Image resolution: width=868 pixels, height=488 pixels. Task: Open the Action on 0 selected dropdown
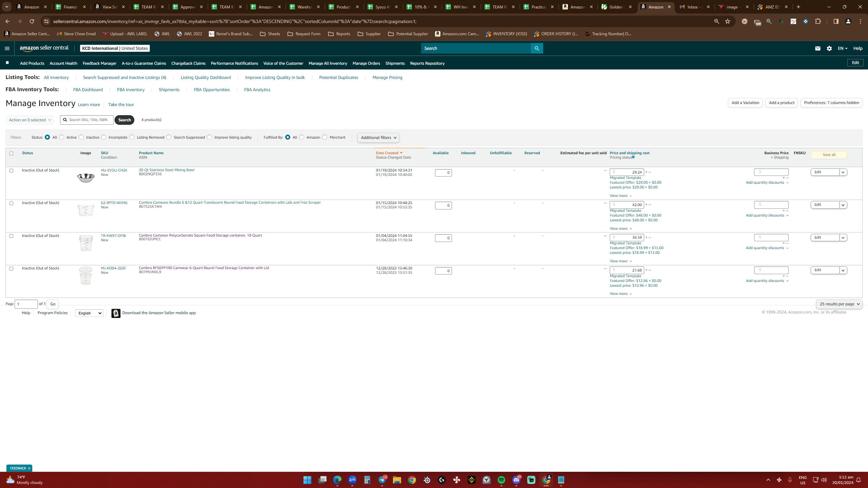pos(29,120)
